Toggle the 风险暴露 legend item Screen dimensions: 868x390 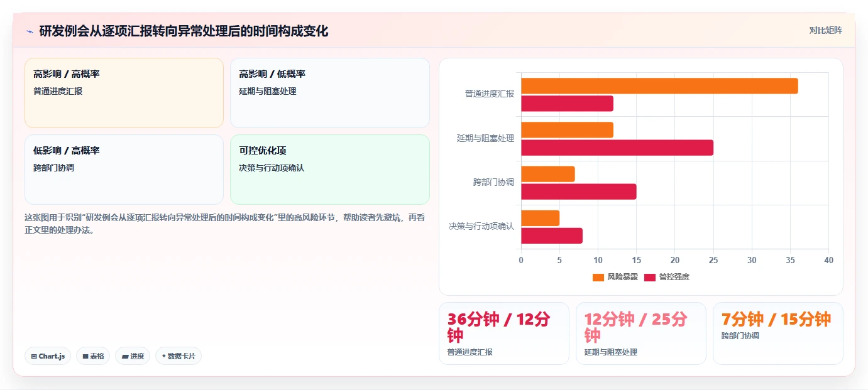tap(615, 277)
